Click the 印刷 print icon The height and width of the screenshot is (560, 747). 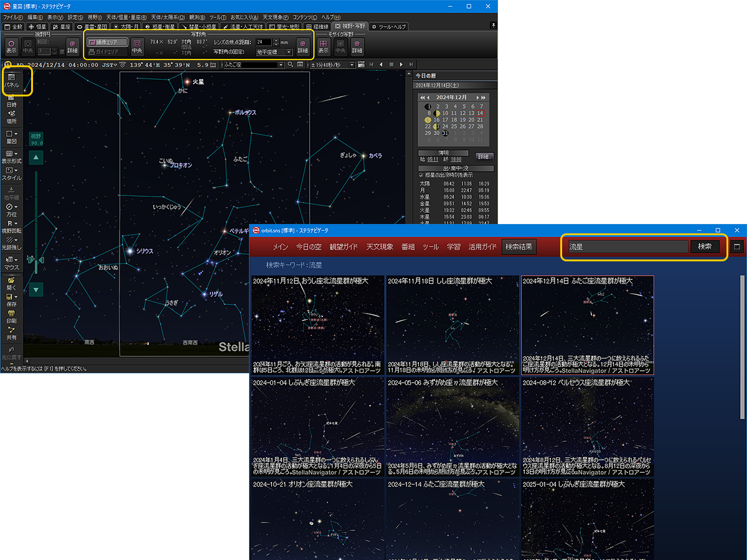[x=11, y=317]
